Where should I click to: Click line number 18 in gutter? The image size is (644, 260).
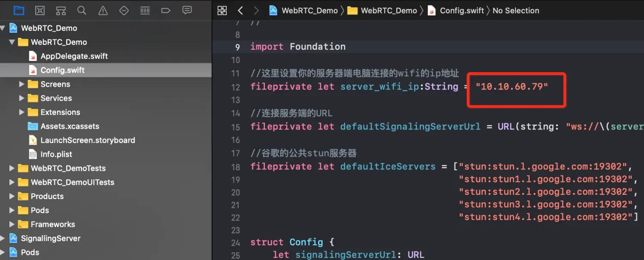(x=235, y=167)
